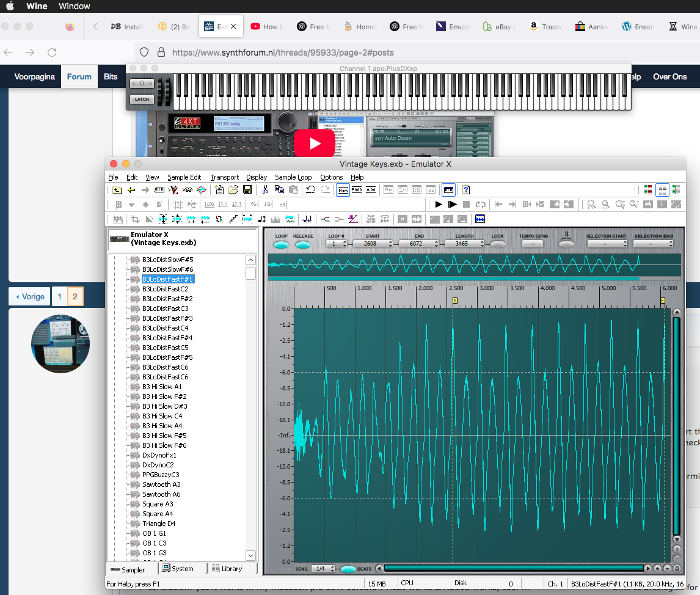
Task: Toggle the P000 display mode button
Action: [x=357, y=190]
